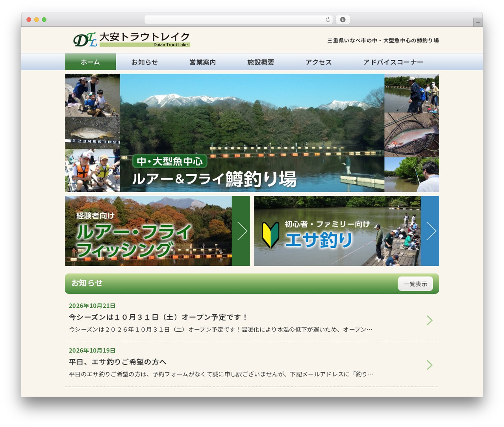Image resolution: width=504 pixels, height=427 pixels.
Task: Open the ルアー・フライフィッシング banner
Action: (x=157, y=231)
